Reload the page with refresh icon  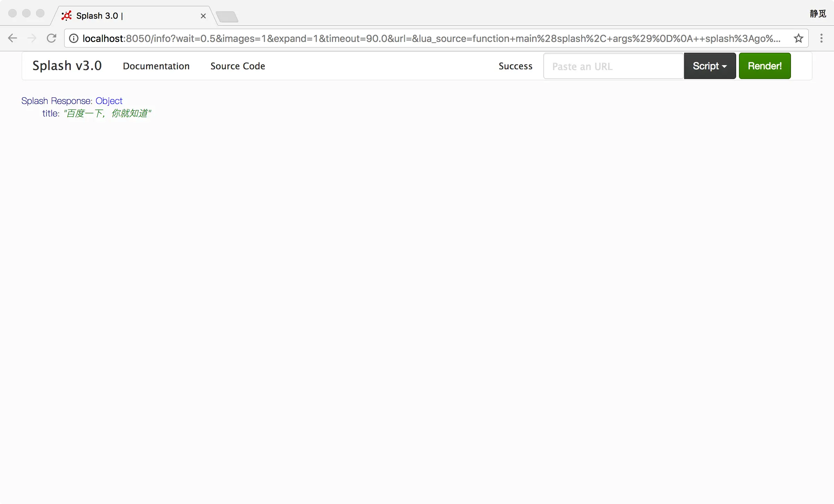(52, 38)
